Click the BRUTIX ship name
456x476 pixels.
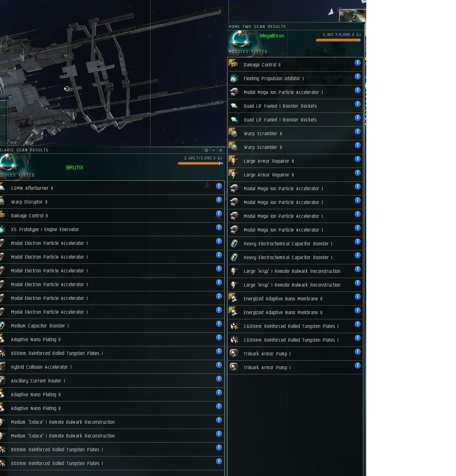[75, 168]
